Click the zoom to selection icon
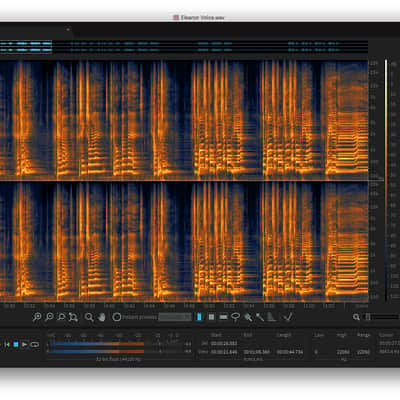 pos(61,317)
